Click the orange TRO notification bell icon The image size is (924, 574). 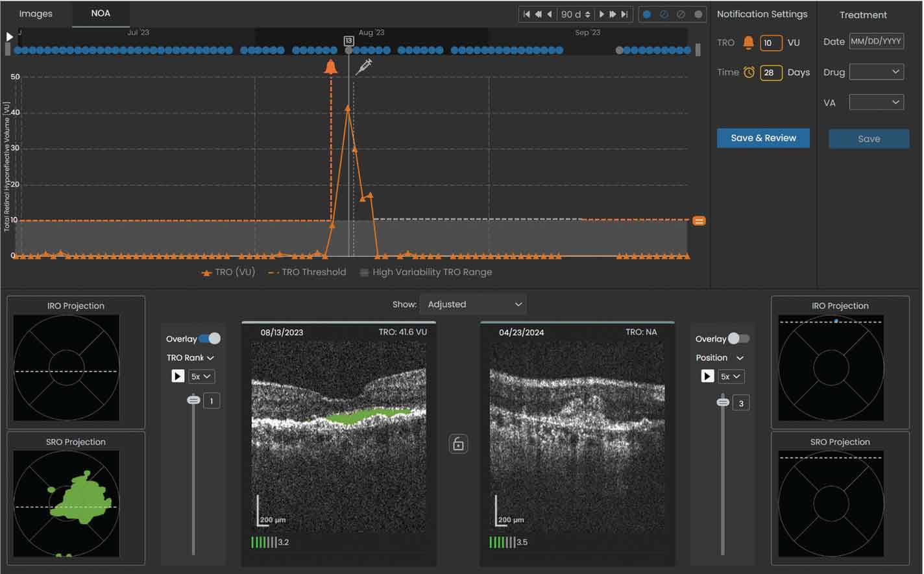click(x=748, y=43)
